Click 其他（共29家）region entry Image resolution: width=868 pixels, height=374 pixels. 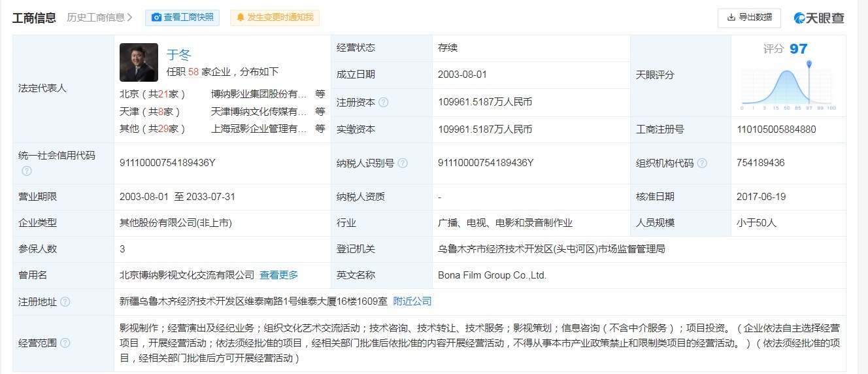[153, 129]
